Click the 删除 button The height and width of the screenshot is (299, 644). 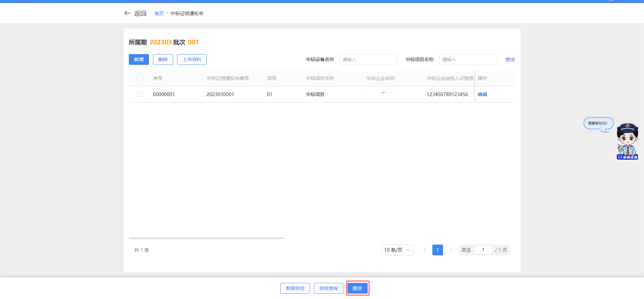click(163, 59)
